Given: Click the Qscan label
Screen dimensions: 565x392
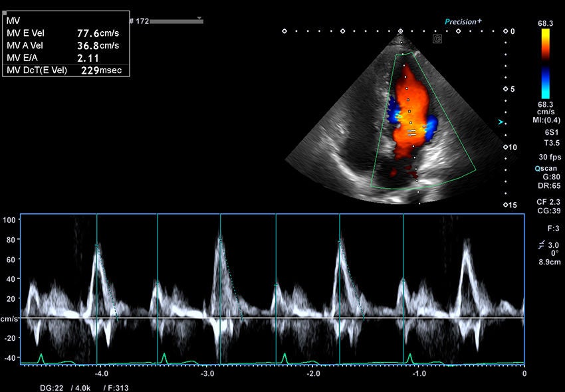Looking at the screenshot, I should 546,169.
